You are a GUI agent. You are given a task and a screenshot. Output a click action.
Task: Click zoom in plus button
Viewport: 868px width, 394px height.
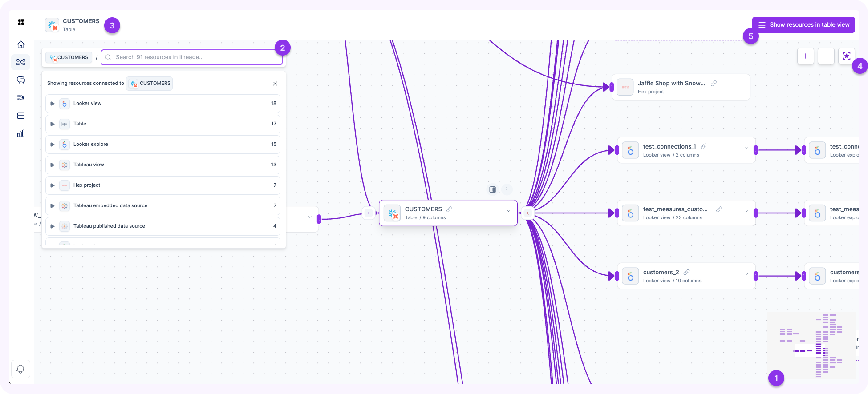(805, 56)
